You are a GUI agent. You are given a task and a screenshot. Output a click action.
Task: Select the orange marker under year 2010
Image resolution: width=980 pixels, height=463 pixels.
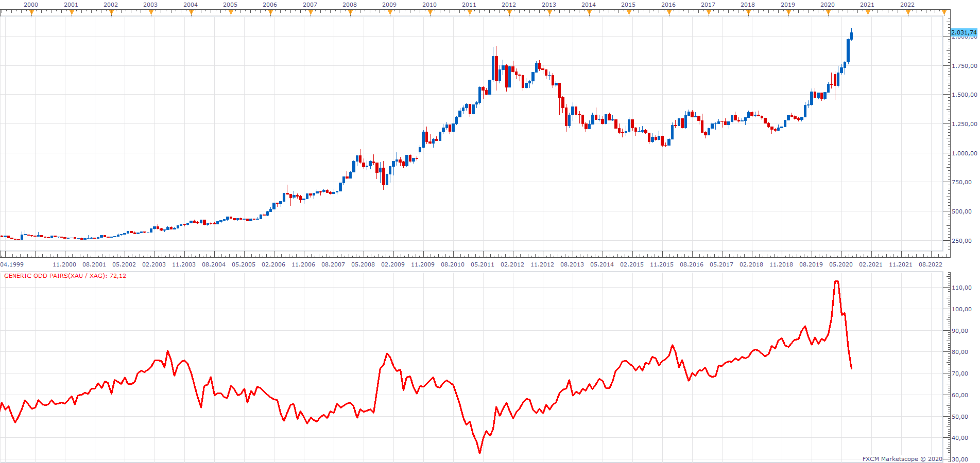tap(430, 12)
